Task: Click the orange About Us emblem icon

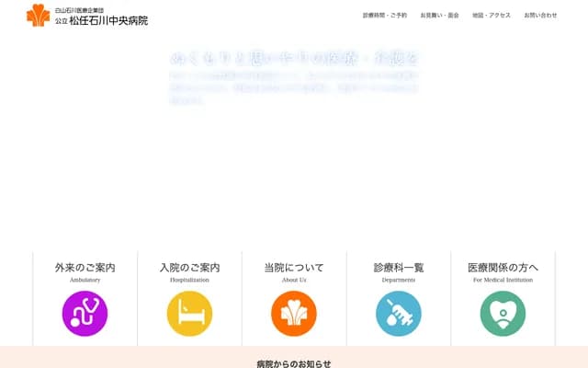Action: click(294, 313)
